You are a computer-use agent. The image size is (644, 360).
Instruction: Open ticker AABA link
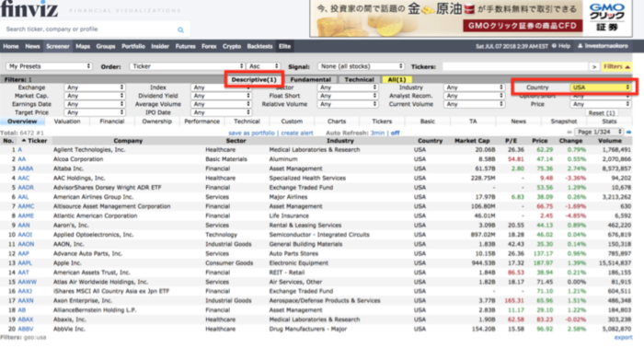pyautogui.click(x=26, y=168)
